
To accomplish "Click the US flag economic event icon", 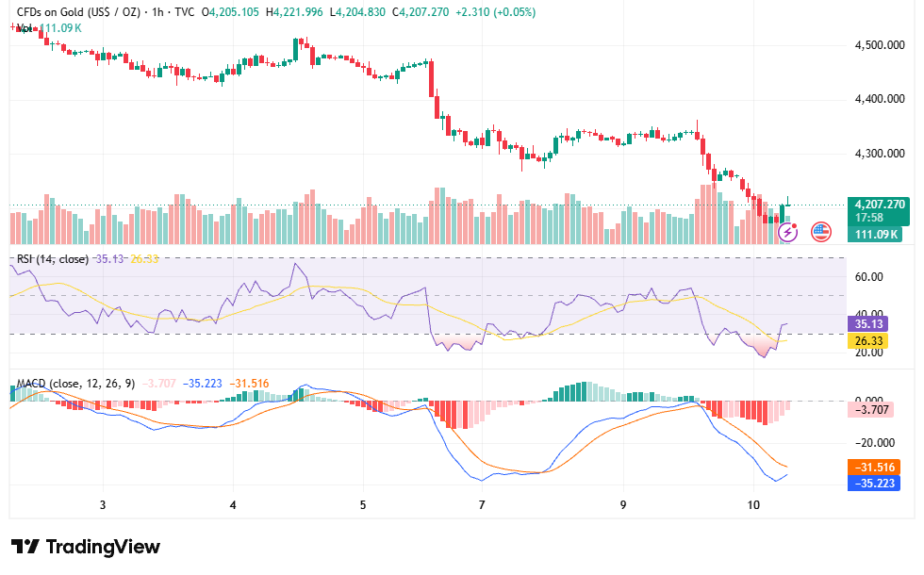I will (821, 232).
